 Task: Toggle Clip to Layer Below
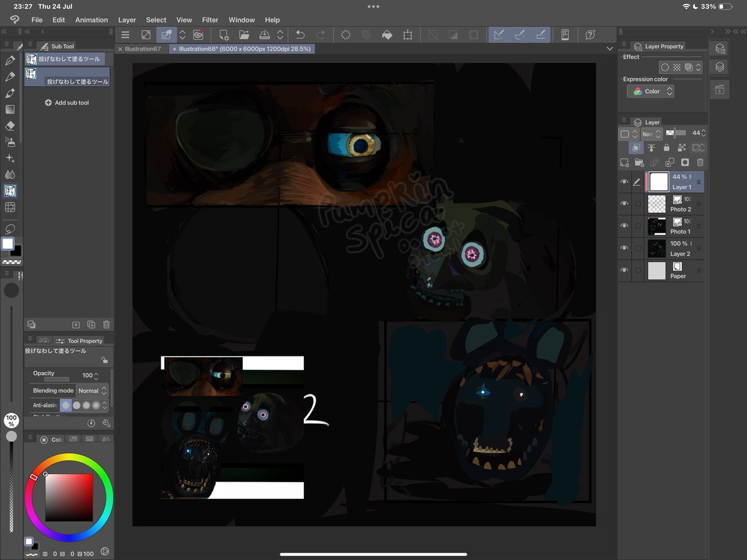point(636,147)
